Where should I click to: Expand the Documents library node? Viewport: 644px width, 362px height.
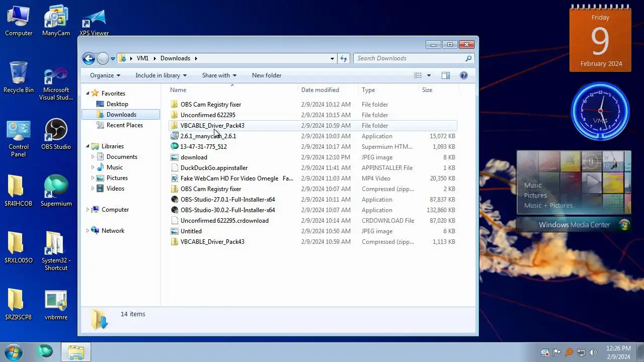pyautogui.click(x=93, y=157)
